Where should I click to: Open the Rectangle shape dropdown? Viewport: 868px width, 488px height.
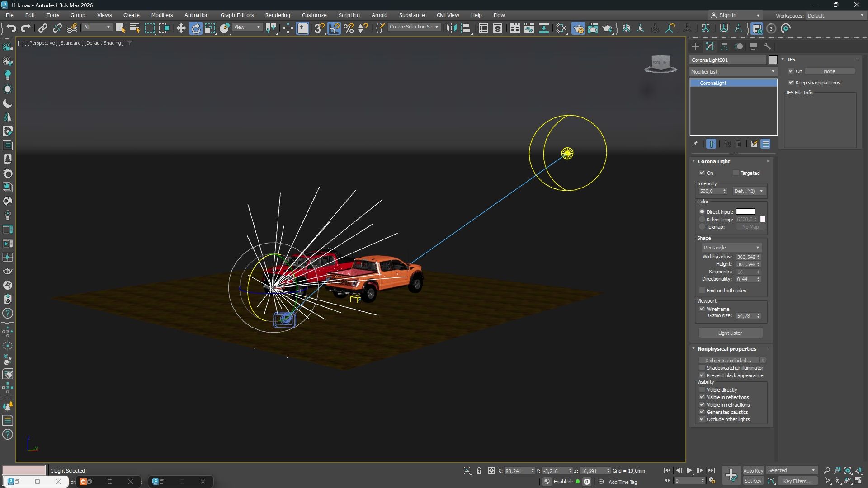click(731, 247)
